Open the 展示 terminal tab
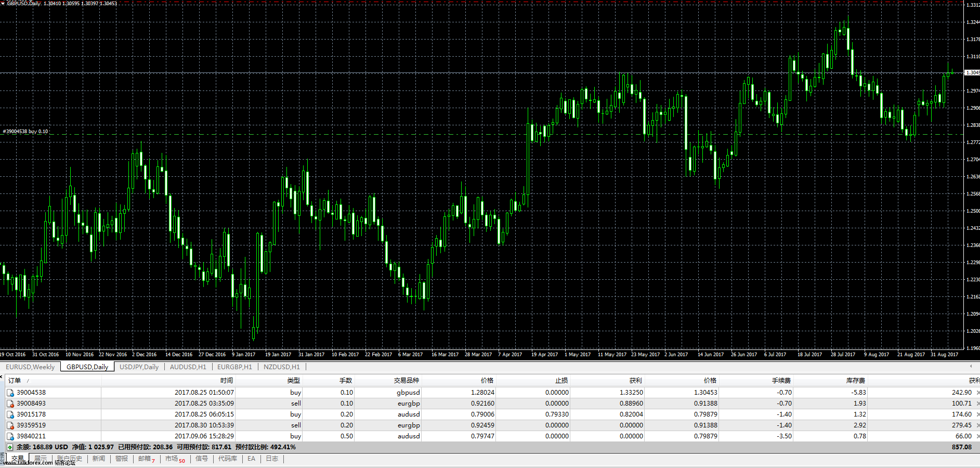Viewport: 980px width, 468px height. (41, 459)
